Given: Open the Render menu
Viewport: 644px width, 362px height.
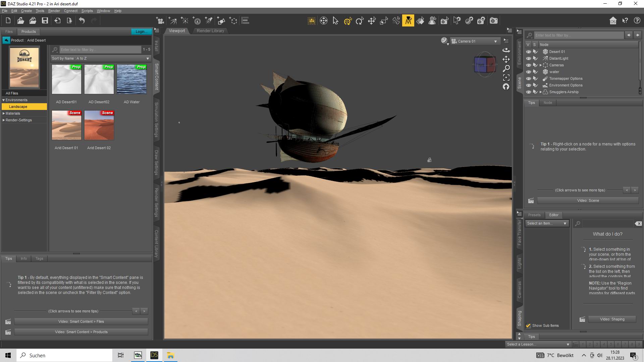Looking at the screenshot, I should point(54,11).
